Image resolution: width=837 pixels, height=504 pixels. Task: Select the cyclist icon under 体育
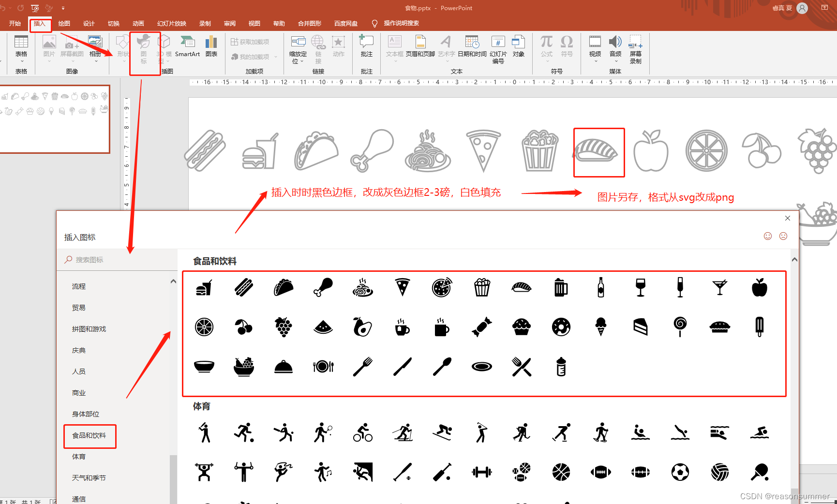(363, 432)
